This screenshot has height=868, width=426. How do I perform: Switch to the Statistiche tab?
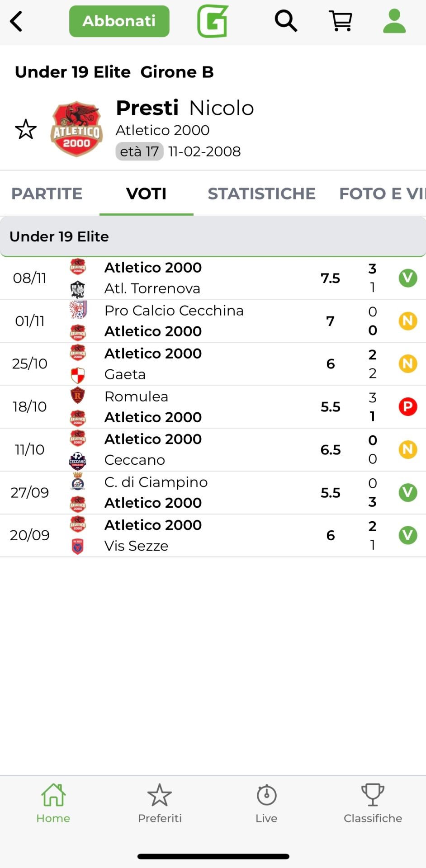(261, 194)
